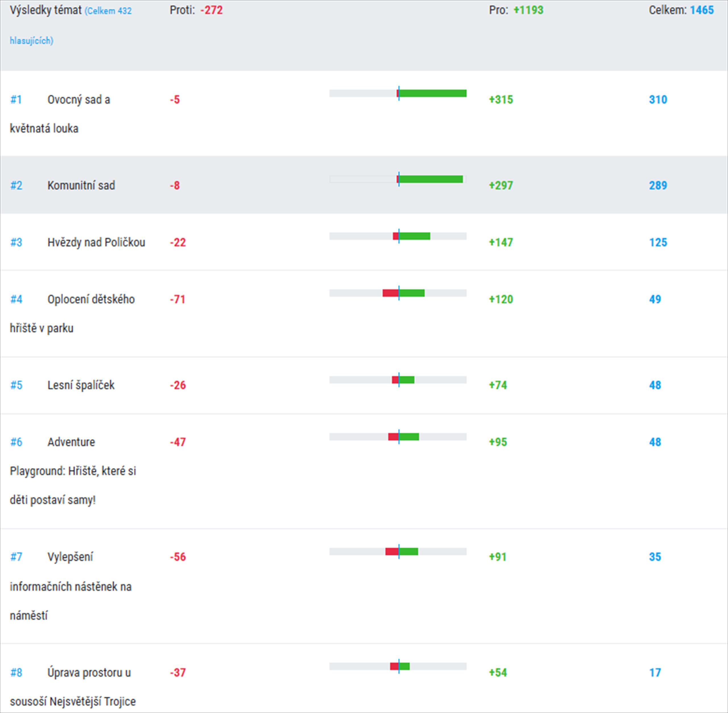Select 'Vylepšení informačních nástěnek na náměstí'

tap(70, 557)
